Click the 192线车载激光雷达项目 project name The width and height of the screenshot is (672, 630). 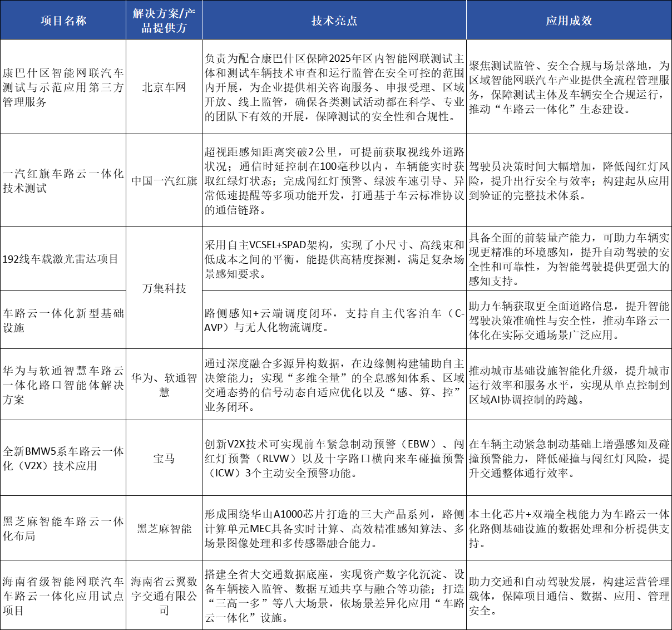(61, 257)
